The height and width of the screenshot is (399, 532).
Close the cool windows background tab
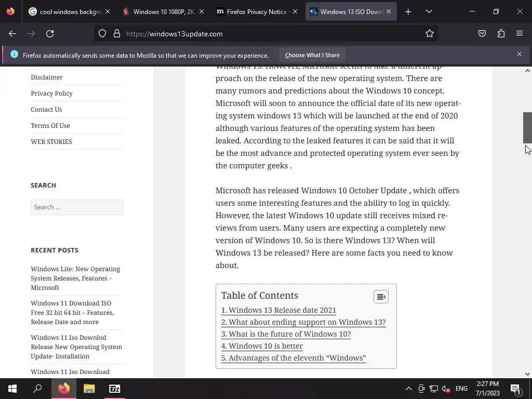click(x=108, y=11)
